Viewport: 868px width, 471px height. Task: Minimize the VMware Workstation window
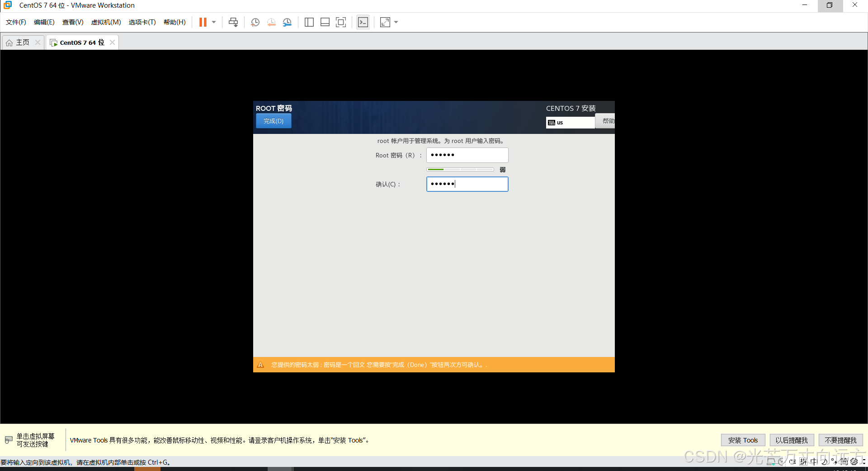pyautogui.click(x=805, y=5)
